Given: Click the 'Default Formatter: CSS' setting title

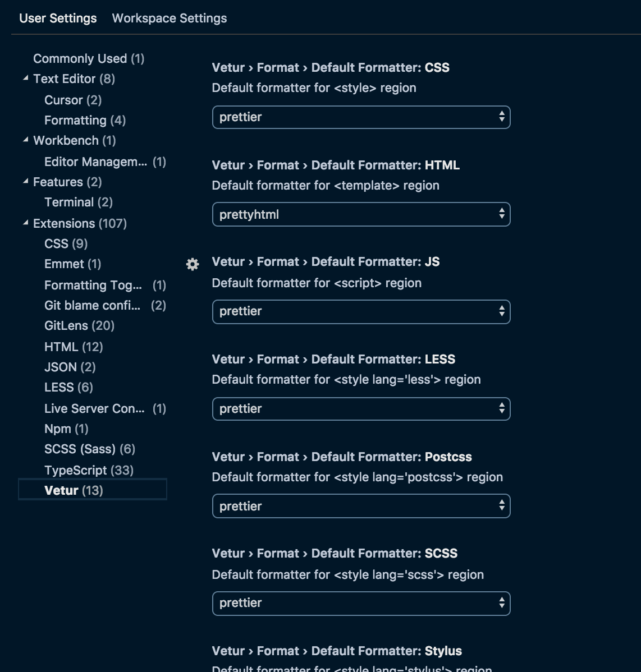Looking at the screenshot, I should [331, 68].
